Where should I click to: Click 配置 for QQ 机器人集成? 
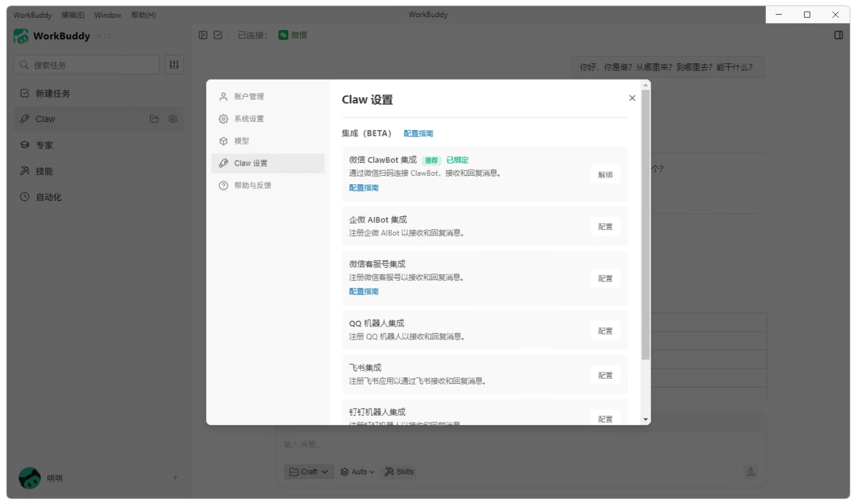pos(605,331)
